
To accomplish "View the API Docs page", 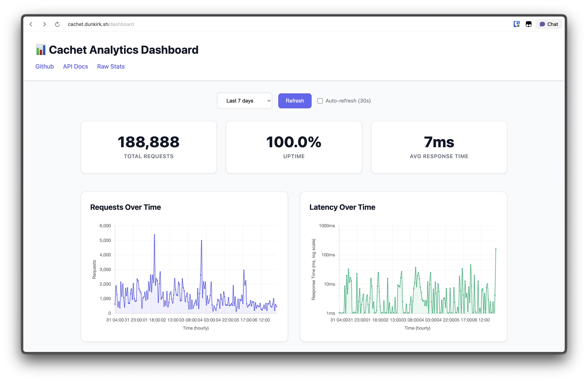I will click(x=75, y=66).
